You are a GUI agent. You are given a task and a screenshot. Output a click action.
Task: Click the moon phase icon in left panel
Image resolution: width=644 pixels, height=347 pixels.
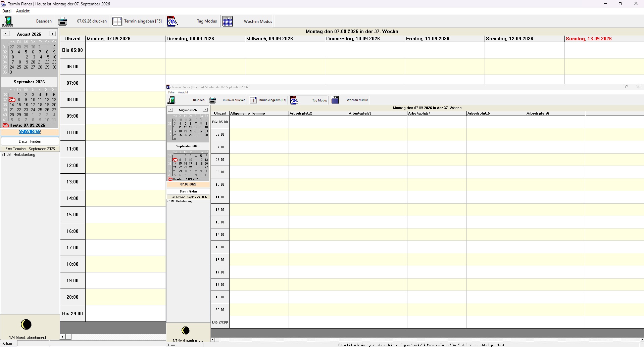tap(26, 324)
